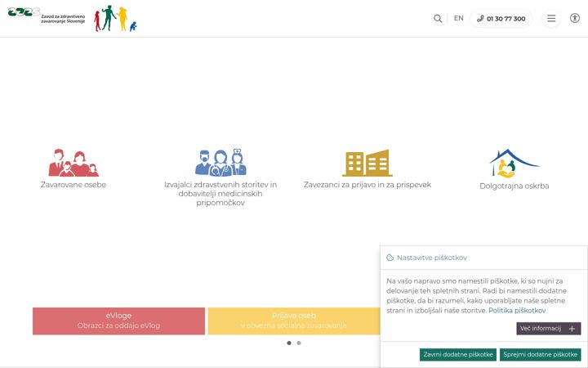Viewport: 588px width, 368px height.
Task: Click the cookie icon beside Nastavitve piškotkov
Action: pyautogui.click(x=390, y=258)
